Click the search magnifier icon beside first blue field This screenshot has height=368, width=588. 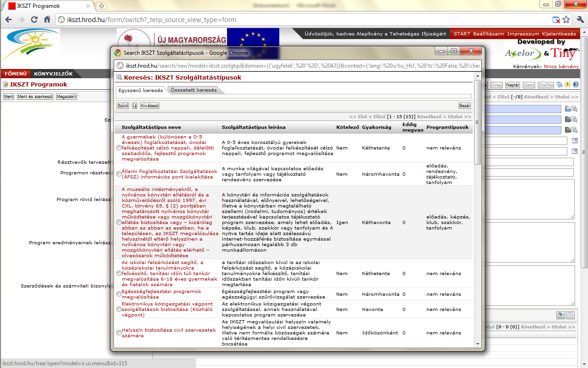[574, 109]
